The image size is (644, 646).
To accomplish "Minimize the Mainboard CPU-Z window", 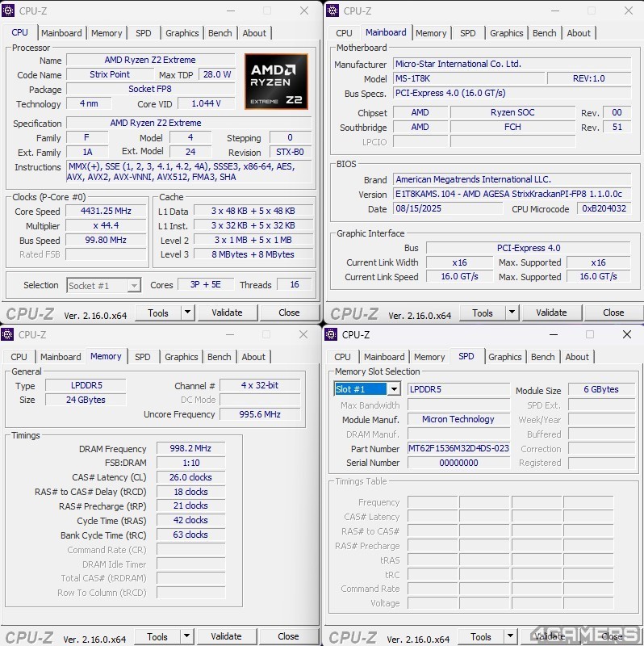I will click(554, 10).
